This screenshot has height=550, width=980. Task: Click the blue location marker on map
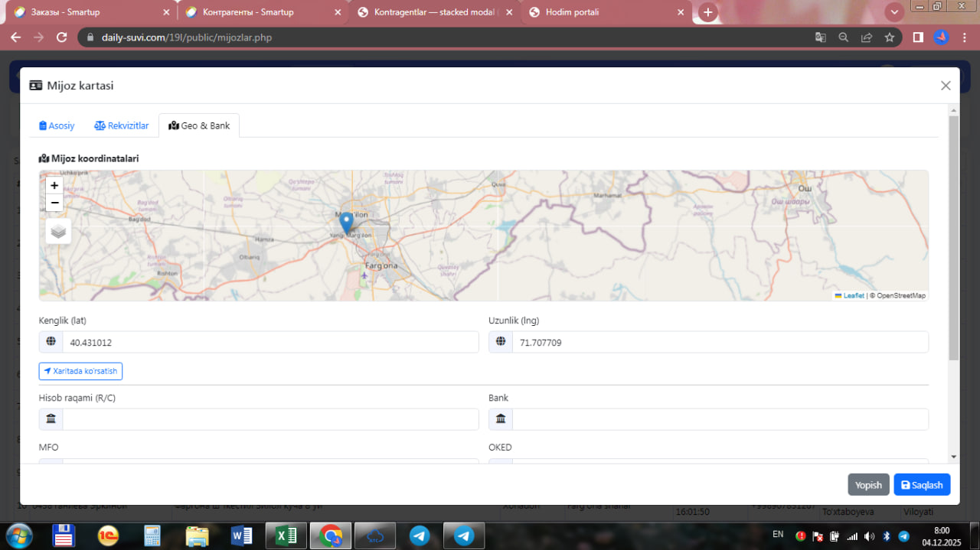346,223
